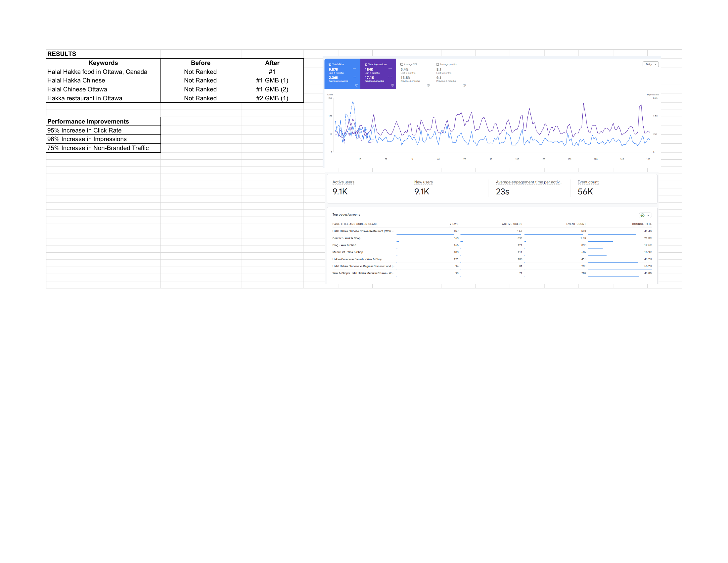
Task: Sort by PAGE TITLE AND SCREEN CLASS column
Action: 355,224
